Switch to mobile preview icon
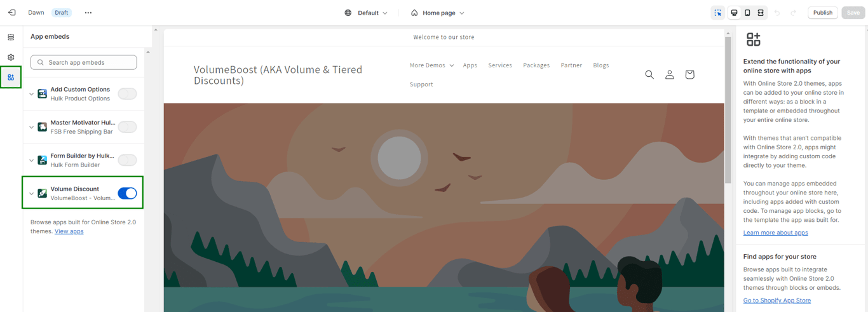This screenshot has height=312, width=868. [747, 13]
